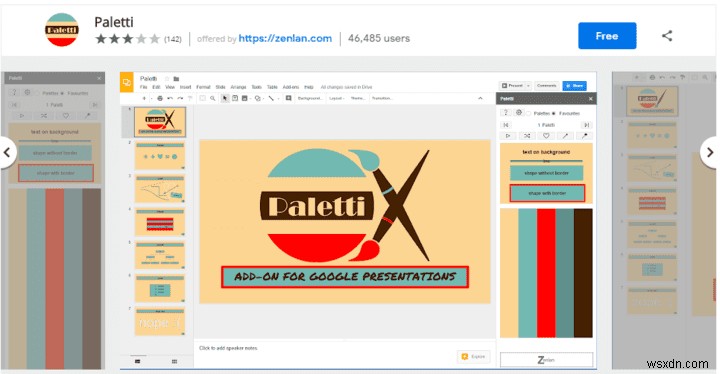This screenshot has width=720, height=374.
Task: Click the redo arrow in the Slides toolbar
Action: (x=180, y=98)
